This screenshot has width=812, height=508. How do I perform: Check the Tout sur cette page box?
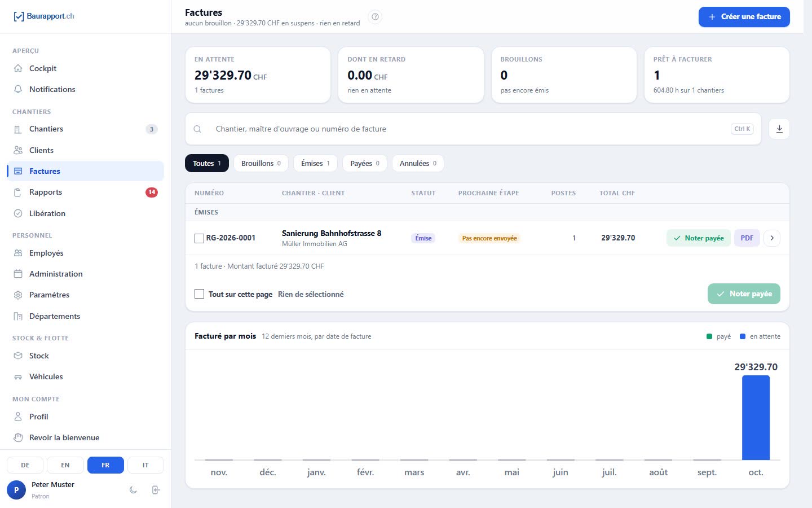tap(199, 294)
